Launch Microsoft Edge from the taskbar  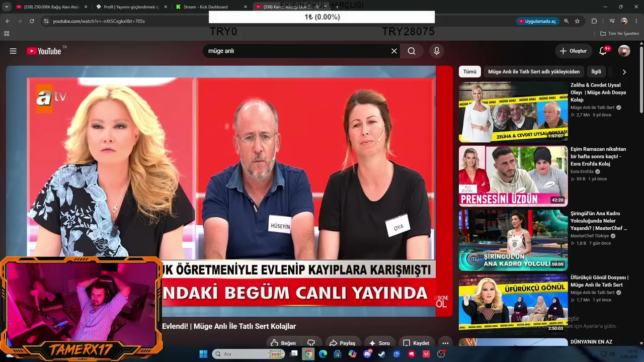pos(323,354)
